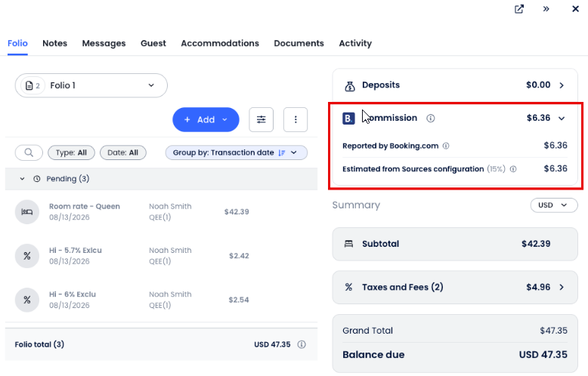Close the reservation panel
The width and height of the screenshot is (588, 376).
point(575,8)
